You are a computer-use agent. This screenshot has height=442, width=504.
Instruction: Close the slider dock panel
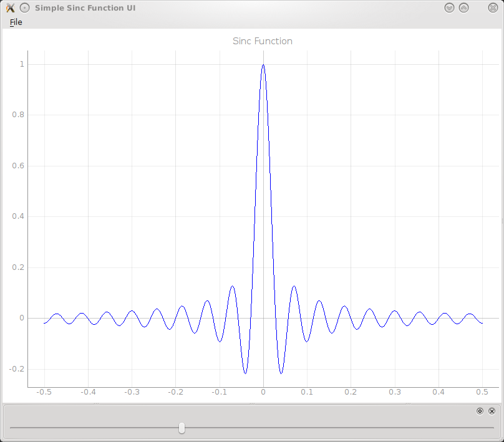point(492,411)
